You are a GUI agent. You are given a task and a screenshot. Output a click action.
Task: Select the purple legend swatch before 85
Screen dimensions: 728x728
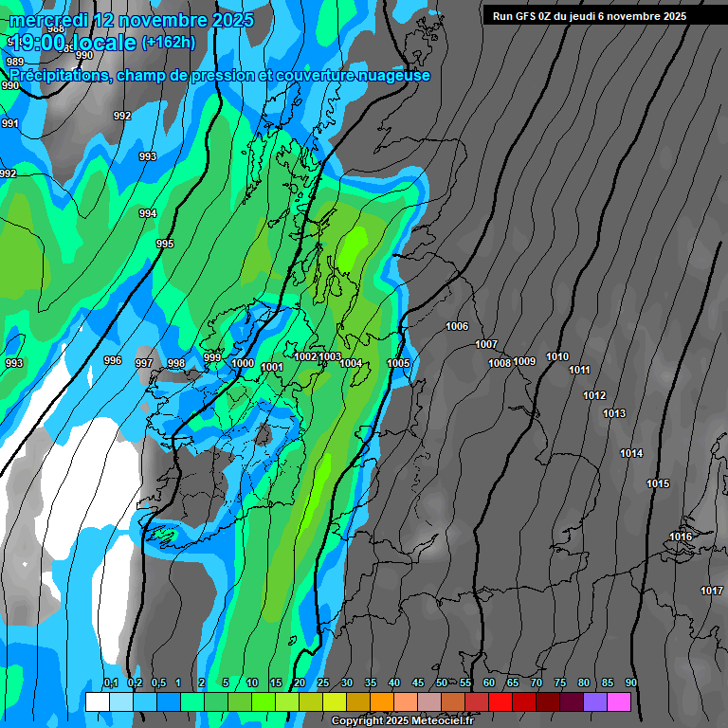click(595, 702)
